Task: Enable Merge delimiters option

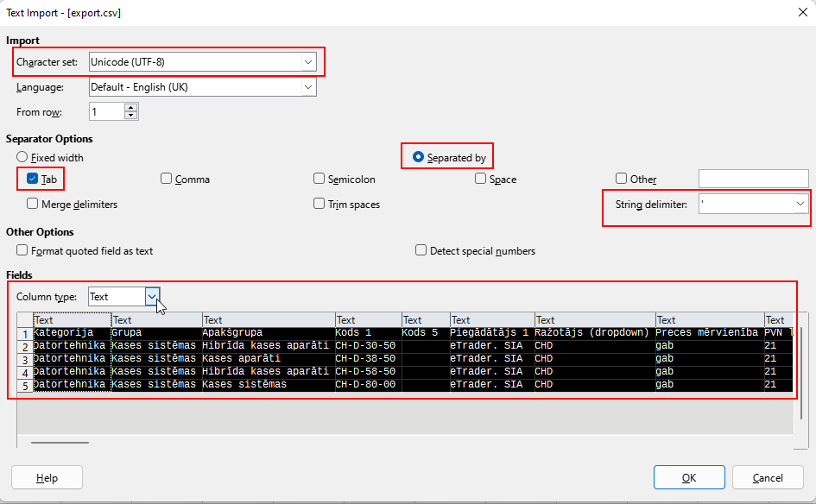Action: (x=33, y=205)
